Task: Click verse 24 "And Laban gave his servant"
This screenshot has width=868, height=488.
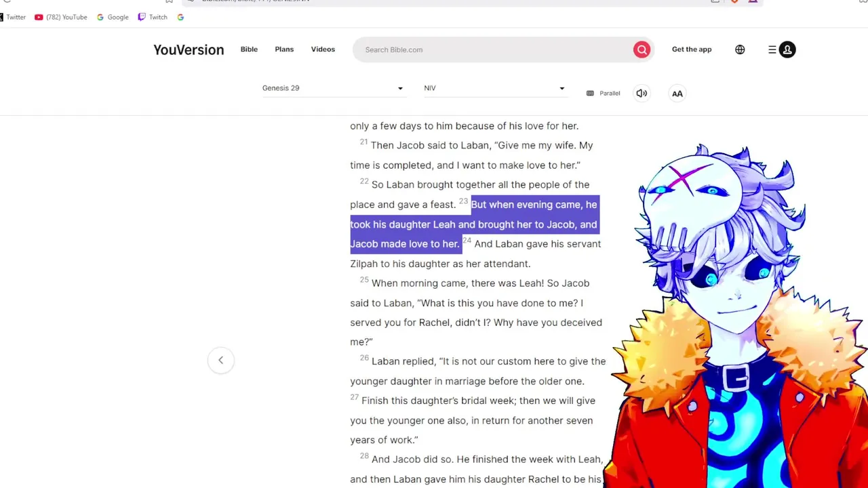Action: coord(538,244)
